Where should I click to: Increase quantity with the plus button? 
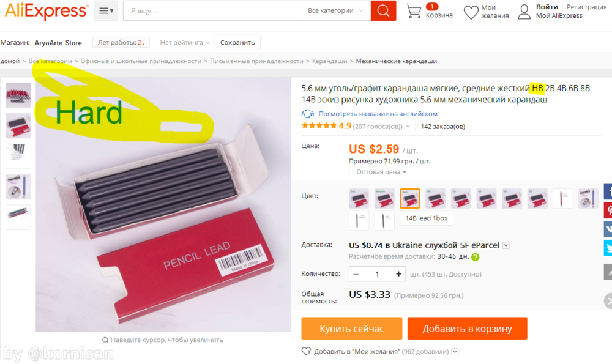tap(398, 274)
